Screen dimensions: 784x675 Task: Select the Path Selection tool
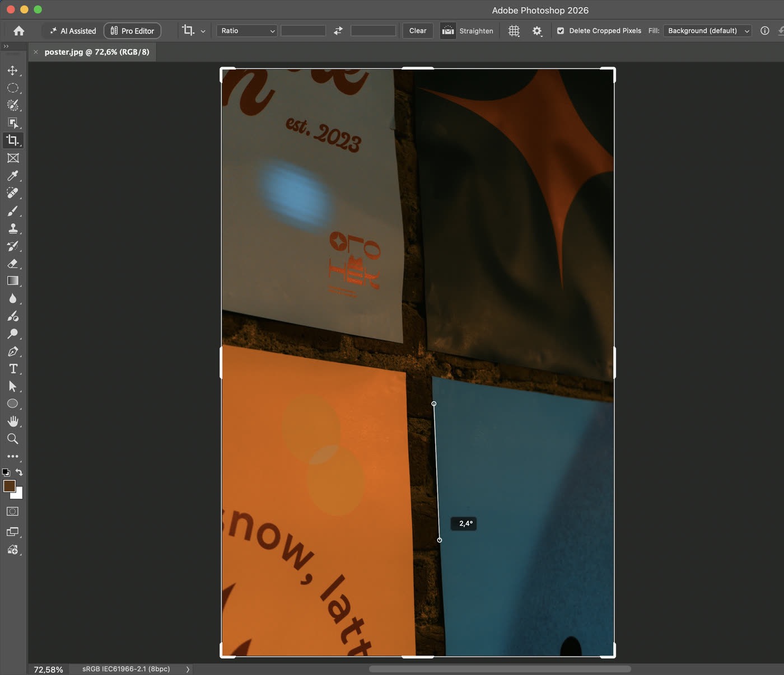(x=12, y=386)
